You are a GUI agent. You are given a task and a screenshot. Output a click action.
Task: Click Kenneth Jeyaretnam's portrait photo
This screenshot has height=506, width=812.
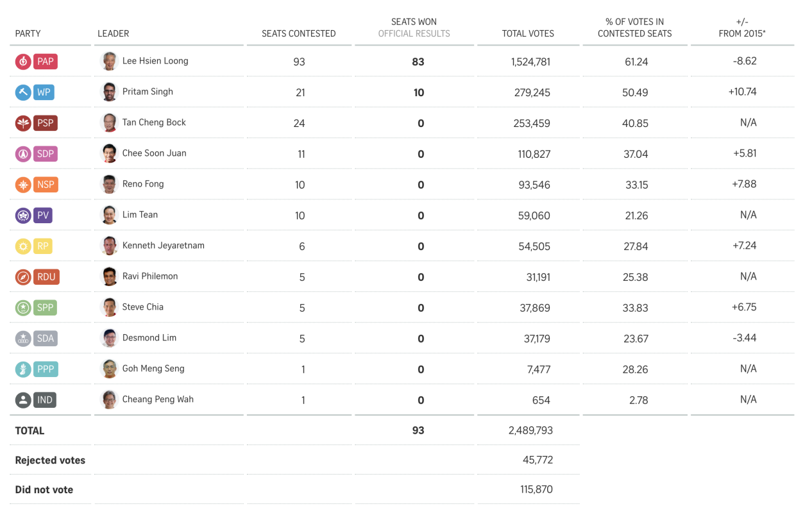(110, 246)
